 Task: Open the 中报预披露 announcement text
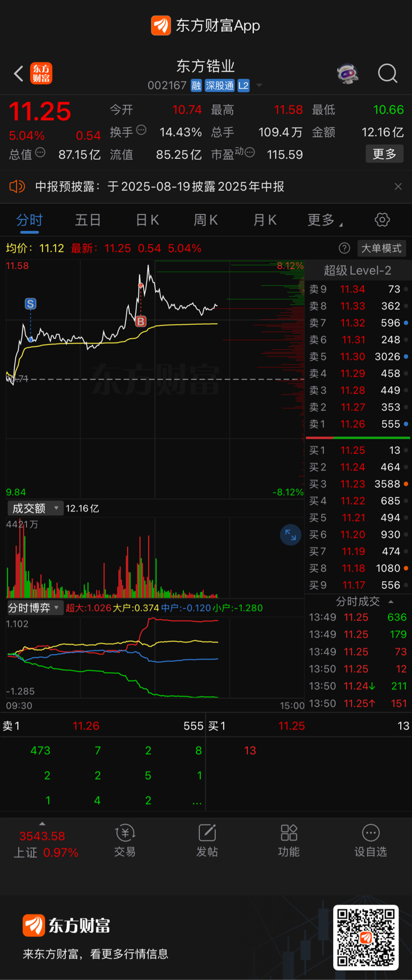tap(160, 186)
